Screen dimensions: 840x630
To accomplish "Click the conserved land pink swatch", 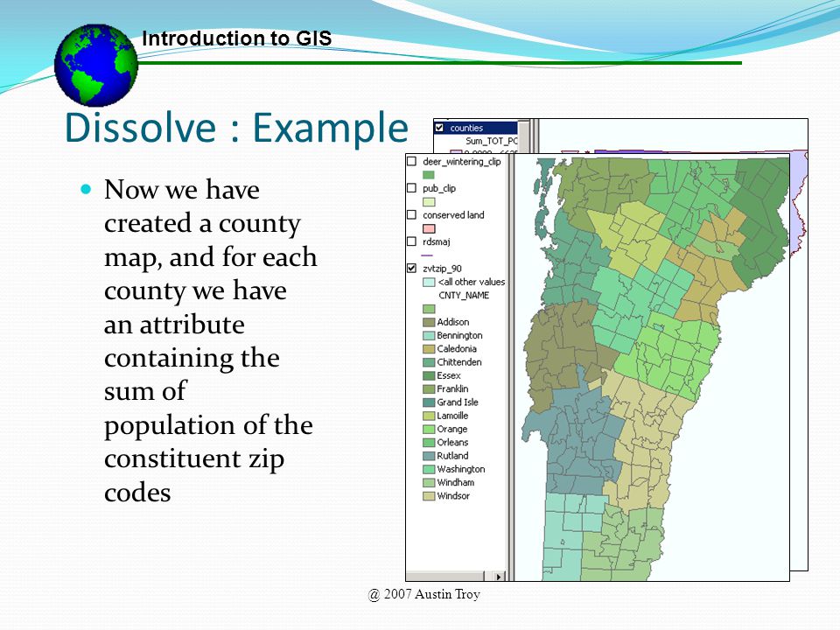I will click(x=429, y=228).
